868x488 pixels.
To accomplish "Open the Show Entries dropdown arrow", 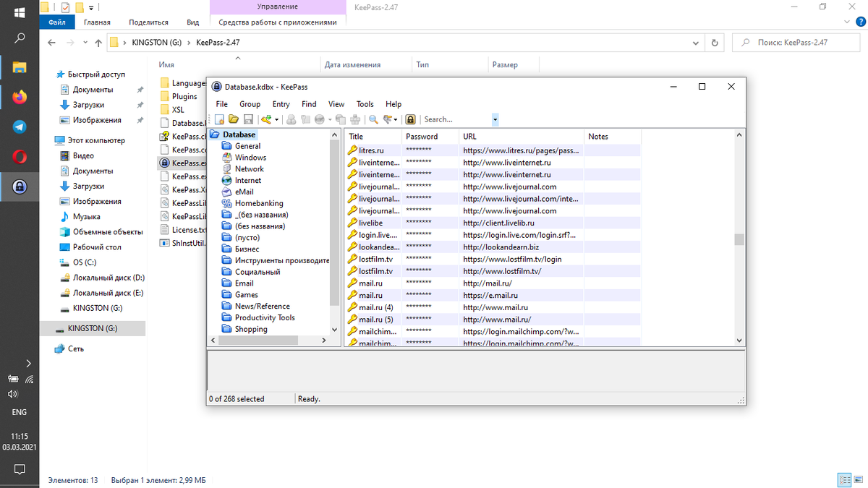I will click(397, 120).
